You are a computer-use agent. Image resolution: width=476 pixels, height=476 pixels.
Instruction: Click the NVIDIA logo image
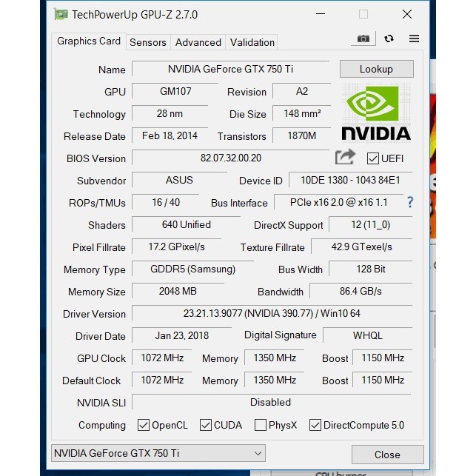(376, 113)
